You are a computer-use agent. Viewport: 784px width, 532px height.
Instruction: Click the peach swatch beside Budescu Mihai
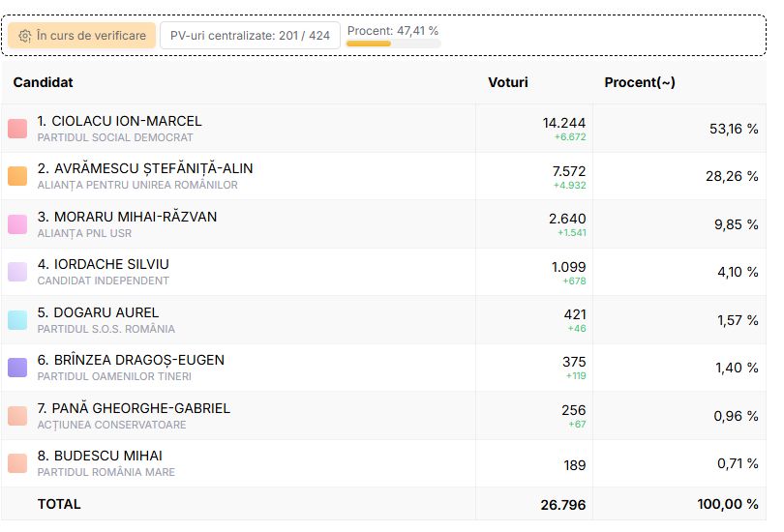17,463
